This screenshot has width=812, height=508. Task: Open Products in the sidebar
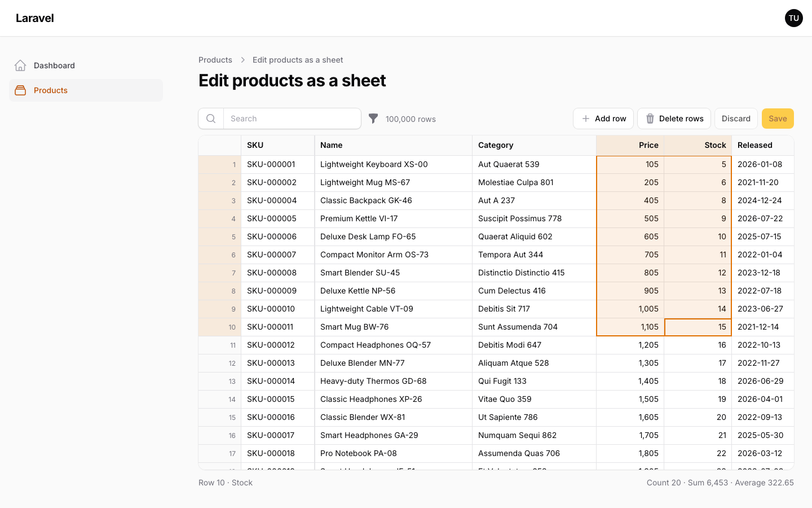[x=86, y=90]
